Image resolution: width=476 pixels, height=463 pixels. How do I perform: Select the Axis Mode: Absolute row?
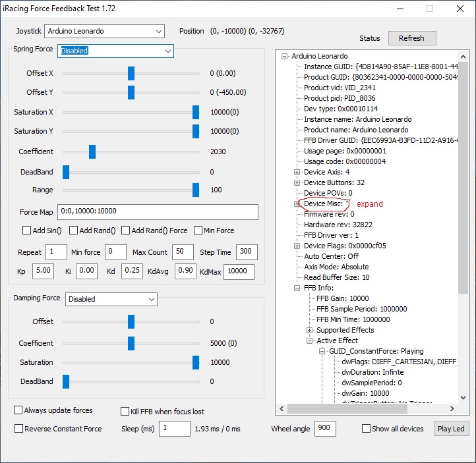[x=336, y=267]
